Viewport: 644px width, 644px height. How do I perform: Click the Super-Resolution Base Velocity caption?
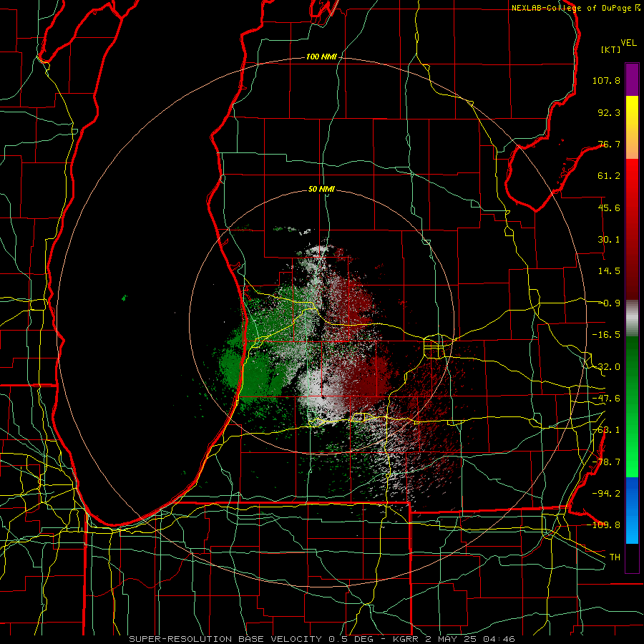pos(321,639)
